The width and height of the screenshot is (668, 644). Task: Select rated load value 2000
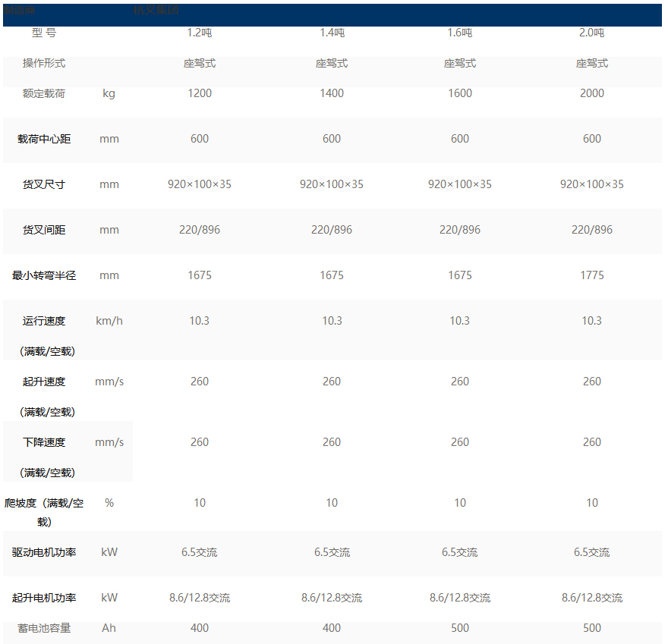point(592,93)
